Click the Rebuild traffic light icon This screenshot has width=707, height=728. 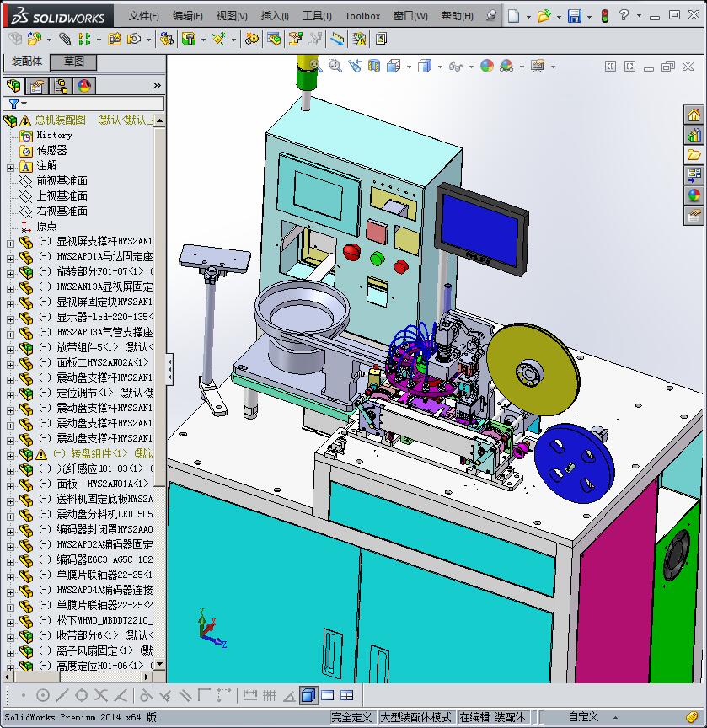click(x=604, y=16)
